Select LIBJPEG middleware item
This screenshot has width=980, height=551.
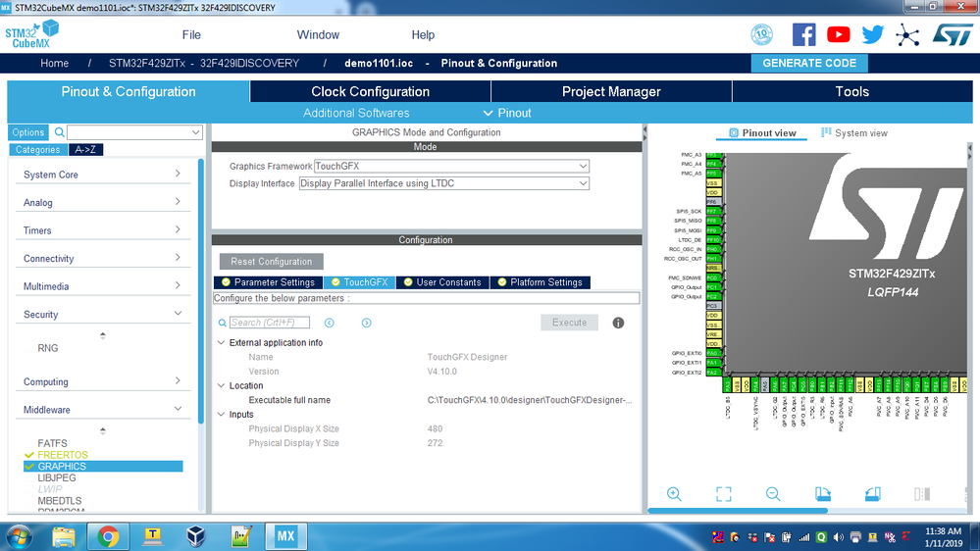coord(57,477)
